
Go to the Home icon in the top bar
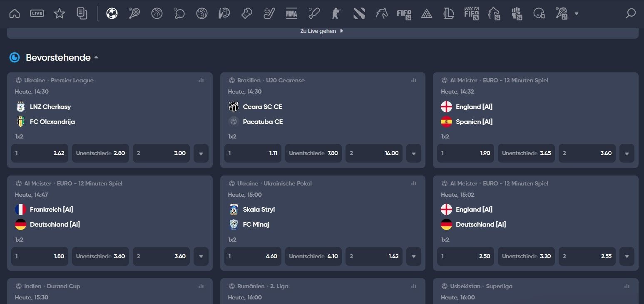tap(15, 14)
